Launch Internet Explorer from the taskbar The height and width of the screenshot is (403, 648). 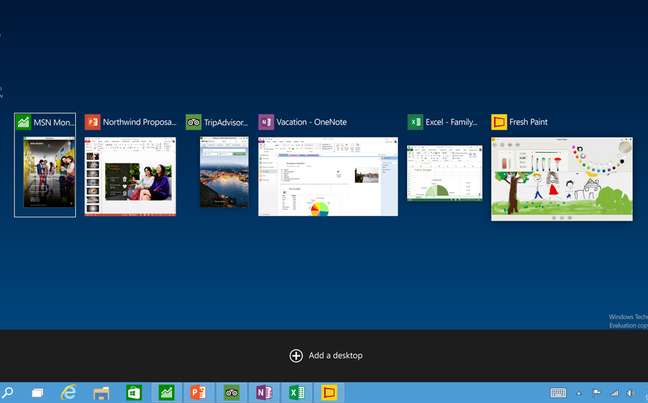click(x=69, y=392)
